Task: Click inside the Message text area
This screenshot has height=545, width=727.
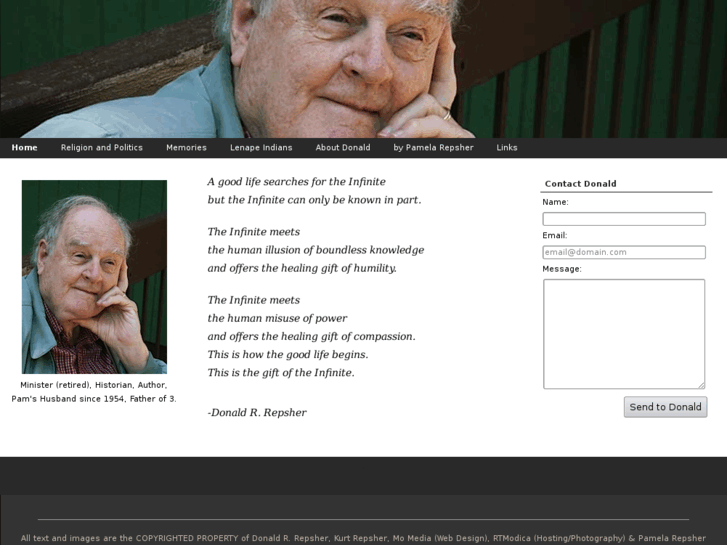Action: click(x=623, y=333)
